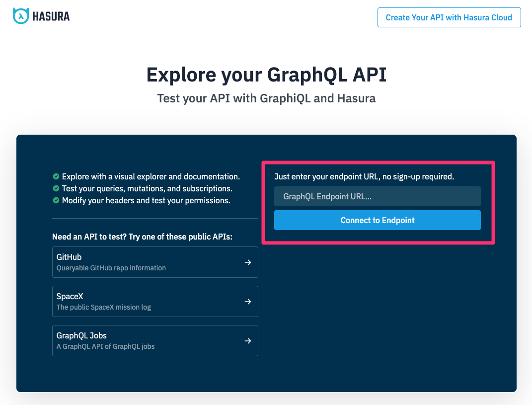Click the Explore your GraphQL API heading

tap(266, 75)
